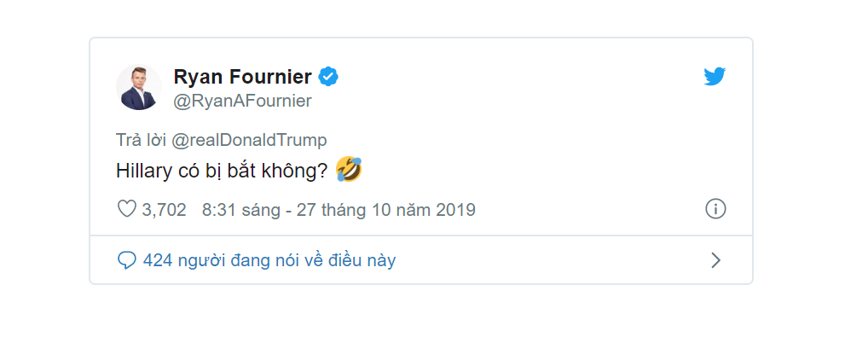The width and height of the screenshot is (868, 343).
Task: Open the Ryan Fournier display name link
Action: pos(242,77)
